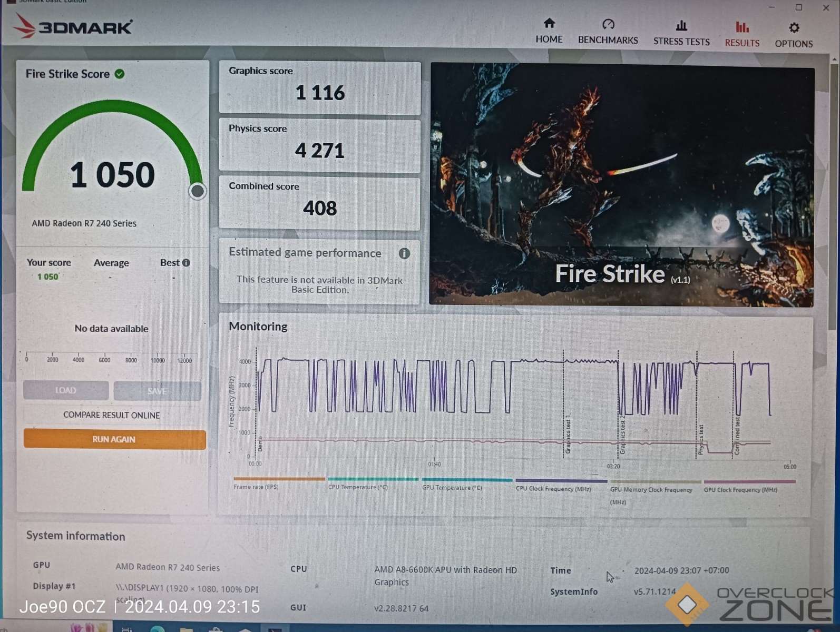Click the GUI version v2.28.8217 64
Image resolution: width=840 pixels, height=632 pixels.
point(401,608)
